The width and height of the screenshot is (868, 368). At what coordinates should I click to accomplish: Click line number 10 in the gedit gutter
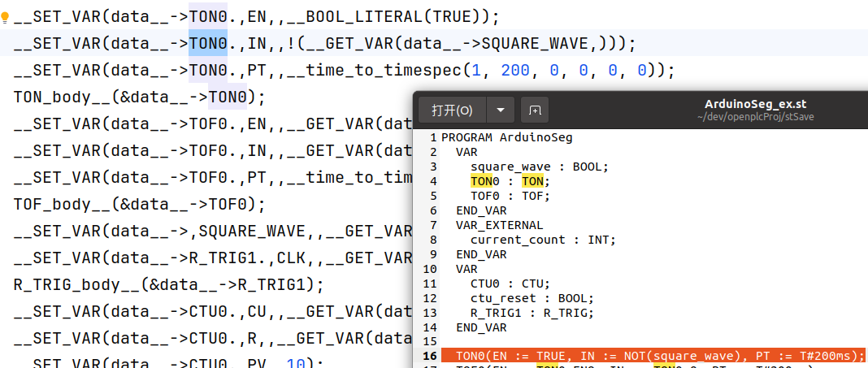pyautogui.click(x=430, y=269)
